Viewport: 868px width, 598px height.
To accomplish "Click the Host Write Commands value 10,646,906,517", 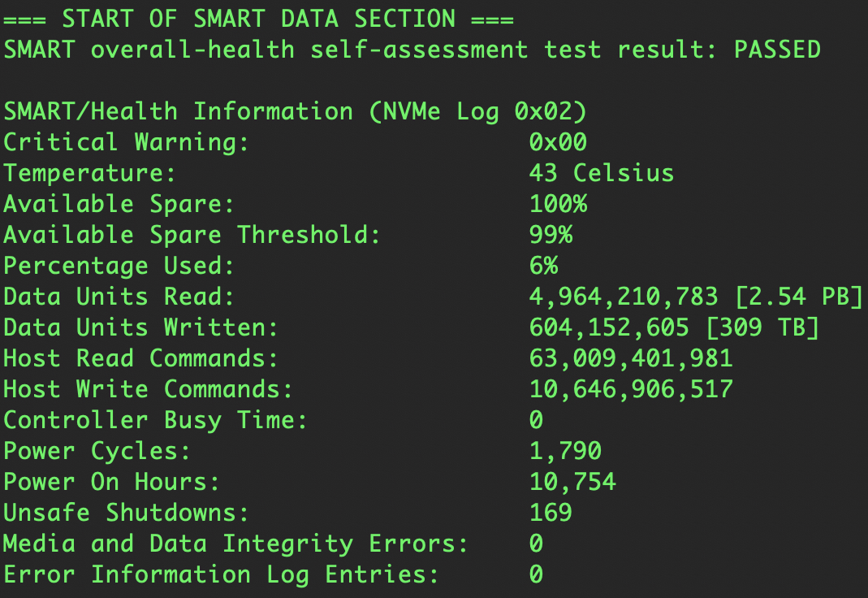I will 631,389.
